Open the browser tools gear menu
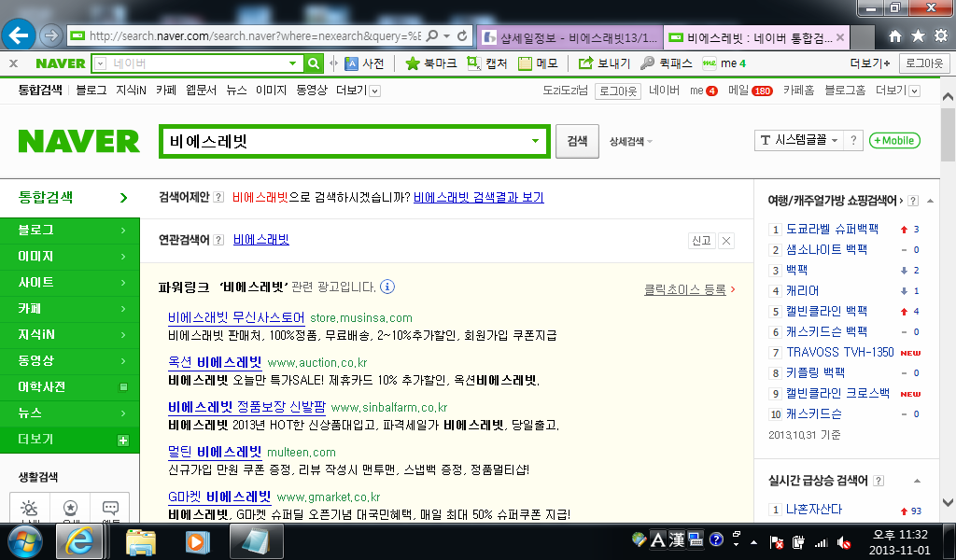This screenshot has height=560, width=956. tap(941, 36)
